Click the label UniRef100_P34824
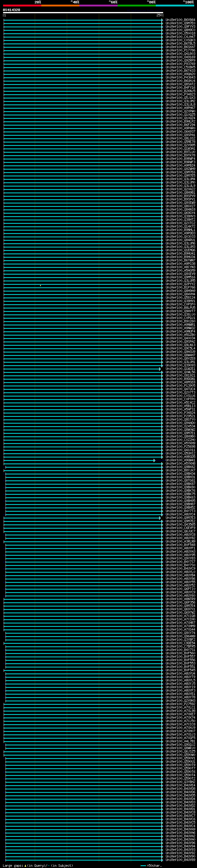 coord(180,413)
